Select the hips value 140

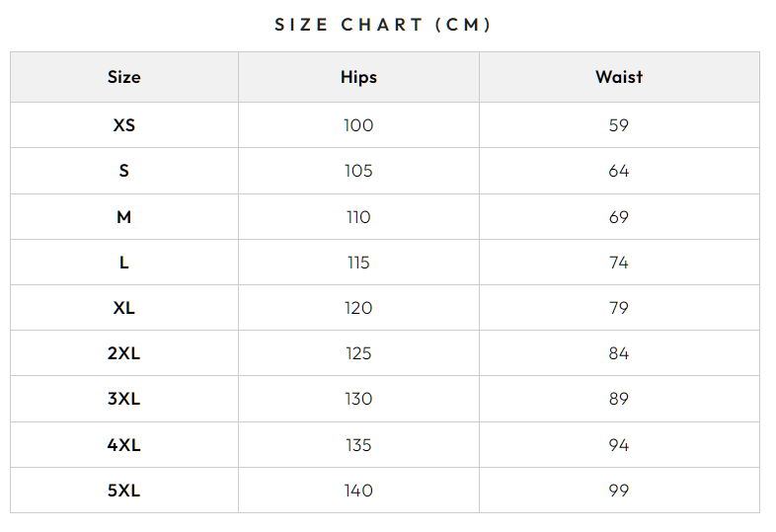pos(358,491)
